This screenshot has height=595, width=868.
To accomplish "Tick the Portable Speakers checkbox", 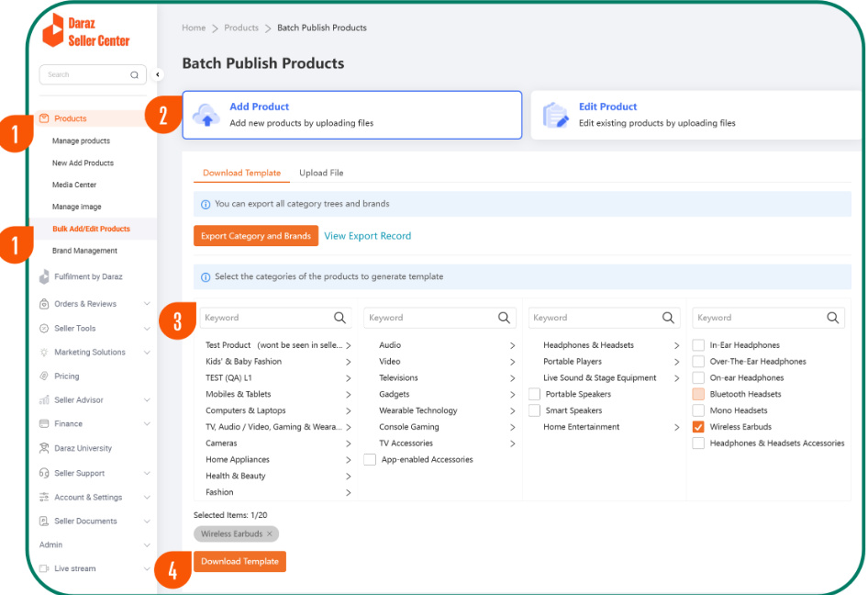I will click(x=535, y=394).
